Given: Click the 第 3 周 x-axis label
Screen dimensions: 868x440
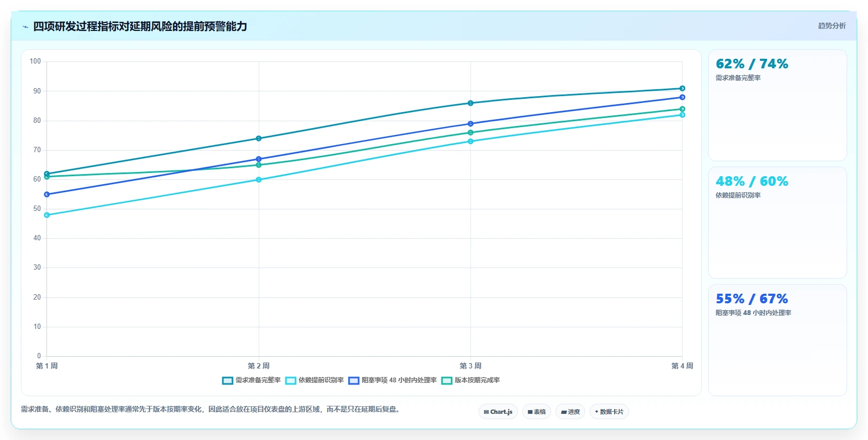Looking at the screenshot, I should [470, 366].
